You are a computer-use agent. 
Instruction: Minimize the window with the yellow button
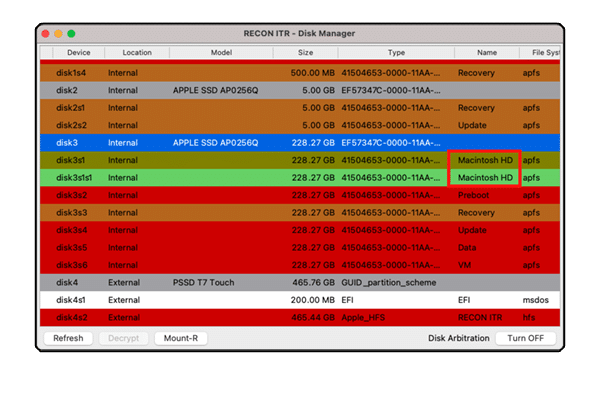pos(58,34)
